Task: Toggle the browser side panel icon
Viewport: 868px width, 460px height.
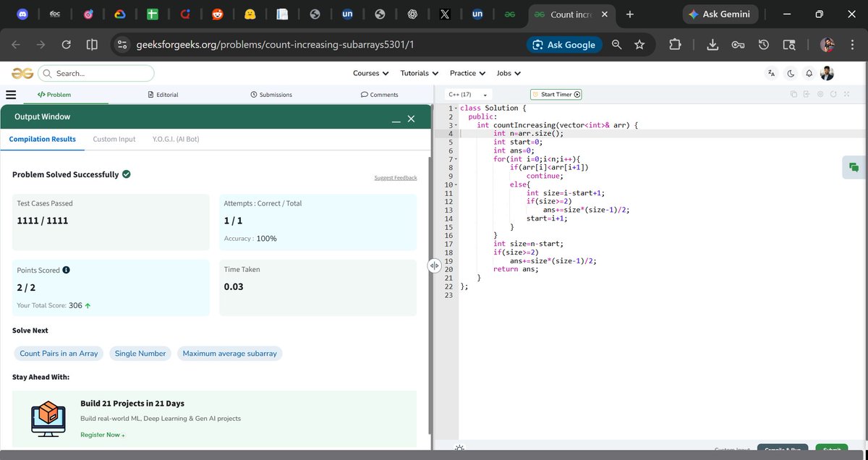Action: [x=92, y=45]
